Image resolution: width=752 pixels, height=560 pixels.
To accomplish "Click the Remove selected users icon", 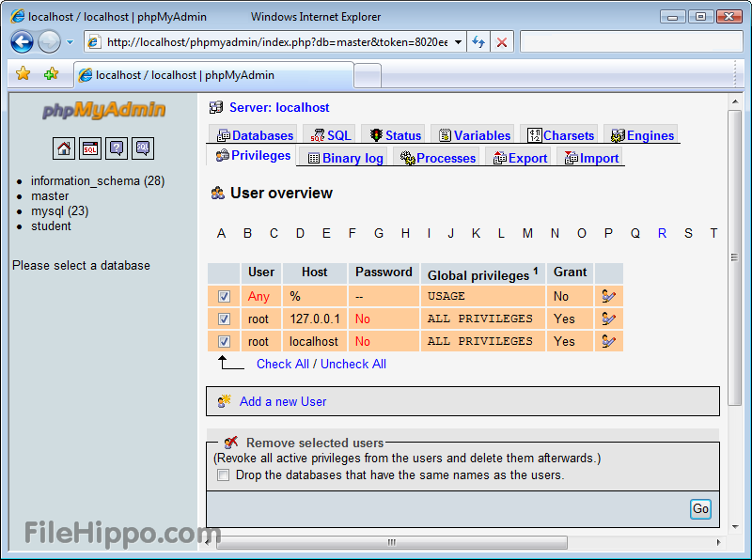I will (231, 442).
